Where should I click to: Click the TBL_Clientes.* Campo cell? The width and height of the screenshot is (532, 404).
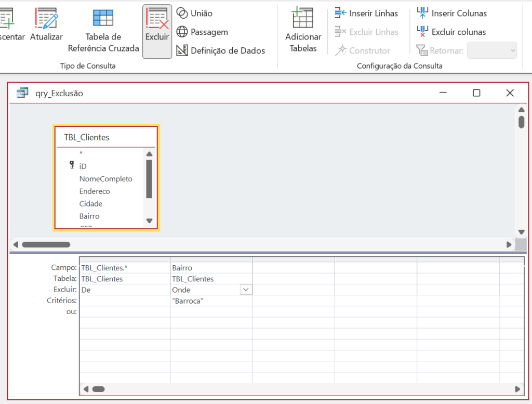pyautogui.click(x=124, y=268)
